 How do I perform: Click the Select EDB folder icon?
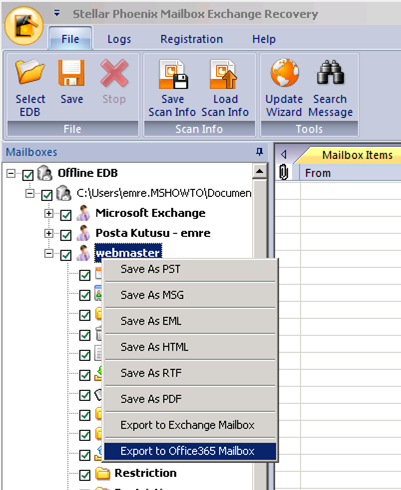[30, 72]
